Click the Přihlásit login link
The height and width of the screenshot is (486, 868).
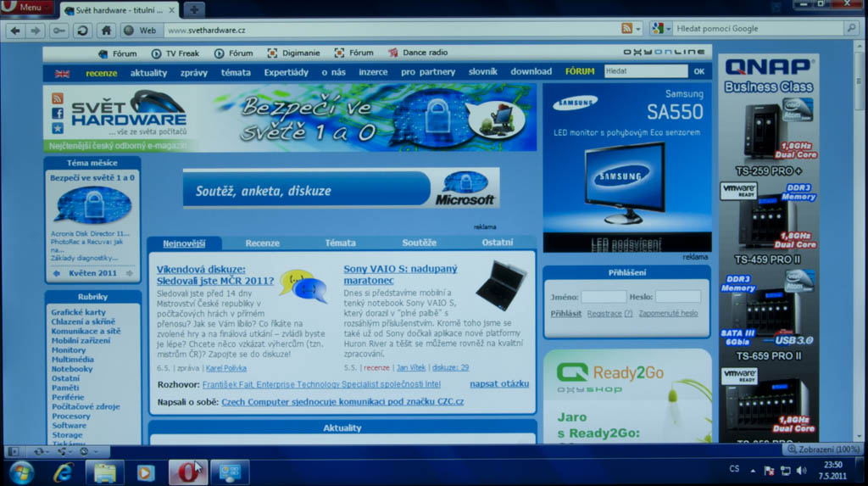tap(565, 313)
